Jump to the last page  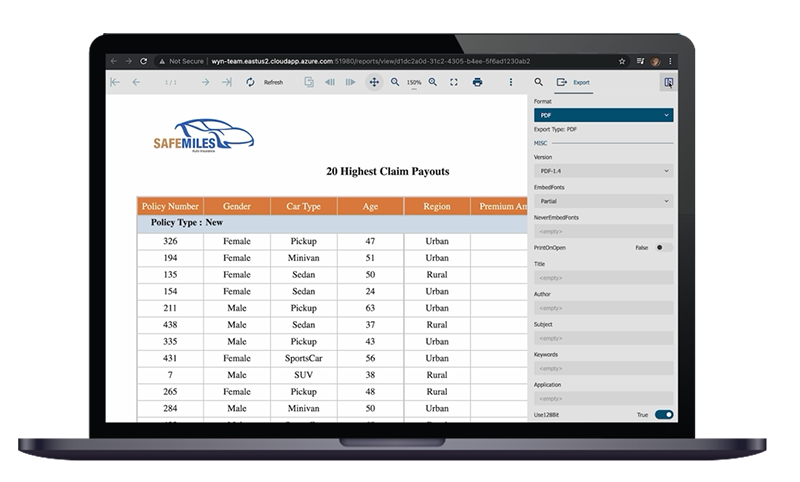227,82
